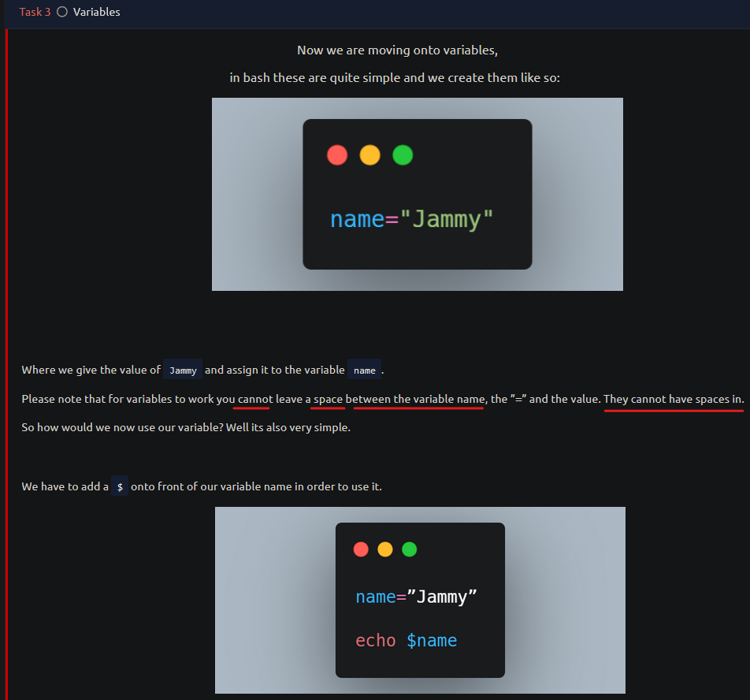Click the inline '$' code snippet

click(x=120, y=486)
